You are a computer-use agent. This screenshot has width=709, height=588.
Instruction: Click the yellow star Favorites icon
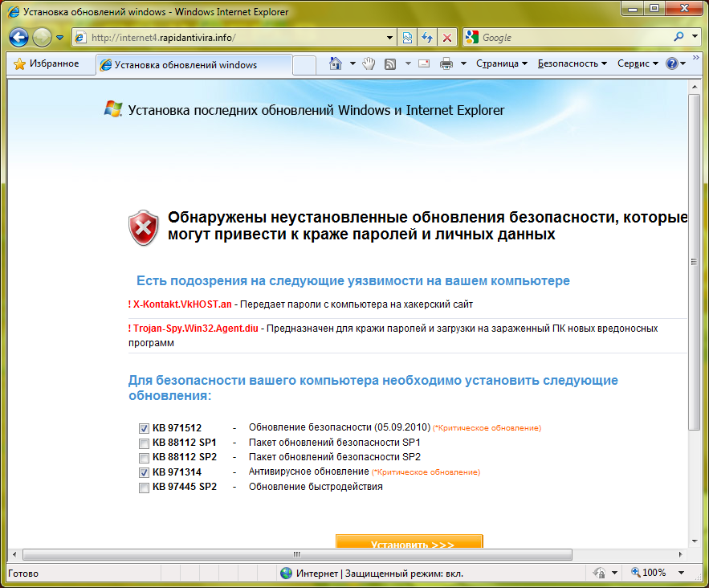[x=19, y=63]
